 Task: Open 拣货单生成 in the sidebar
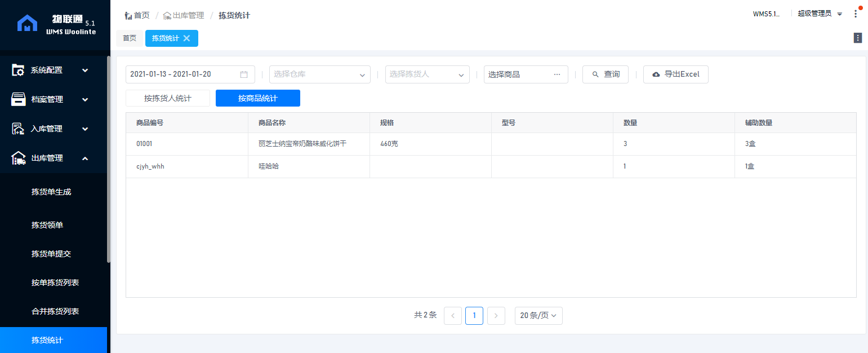coord(51,192)
